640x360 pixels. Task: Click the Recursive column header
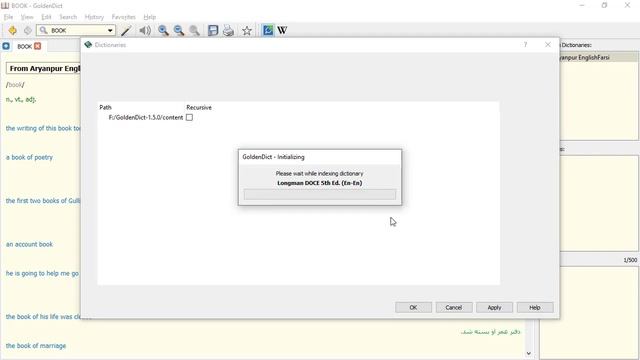199,107
